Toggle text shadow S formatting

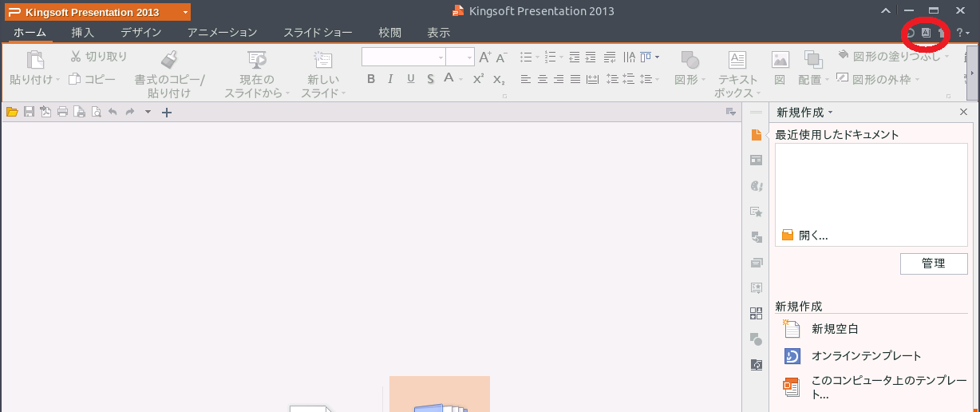point(430,78)
